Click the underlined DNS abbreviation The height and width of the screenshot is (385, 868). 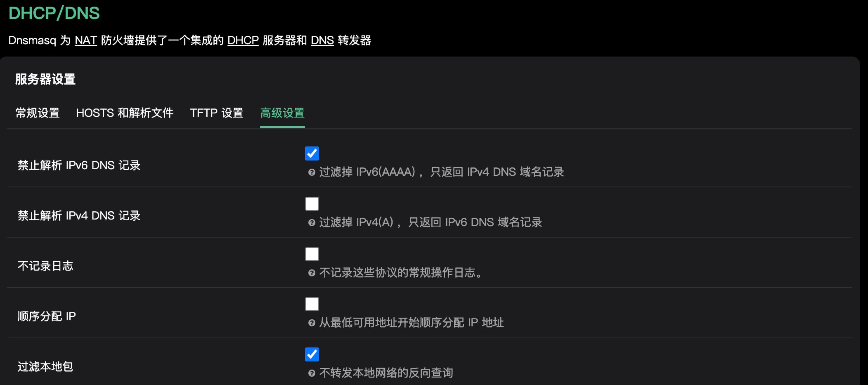[x=322, y=41]
